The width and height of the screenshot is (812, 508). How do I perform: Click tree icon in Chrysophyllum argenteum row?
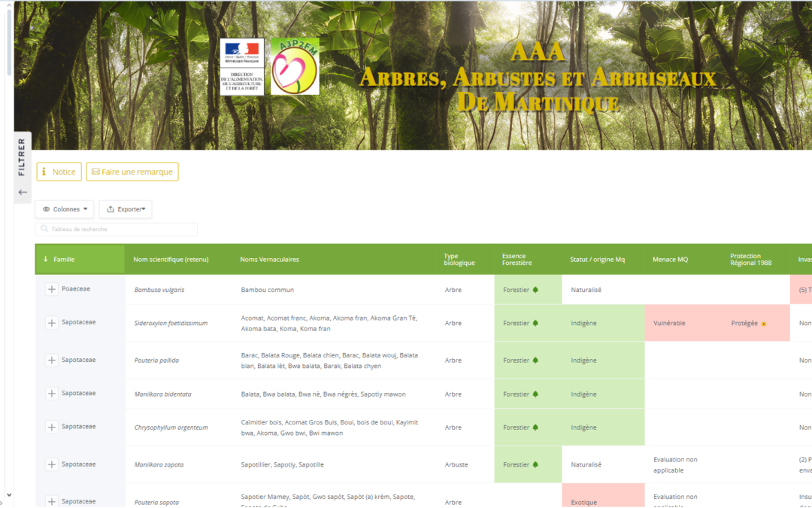click(x=535, y=427)
